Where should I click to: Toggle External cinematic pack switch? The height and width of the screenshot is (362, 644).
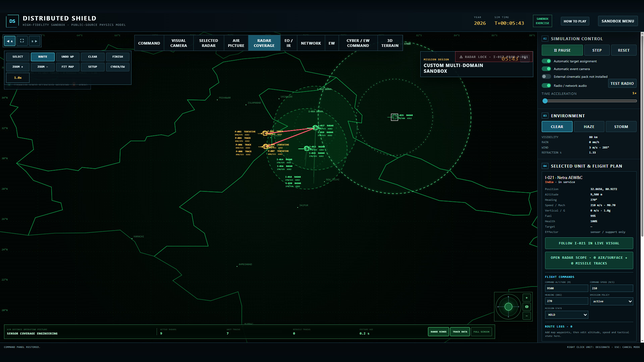point(546,76)
